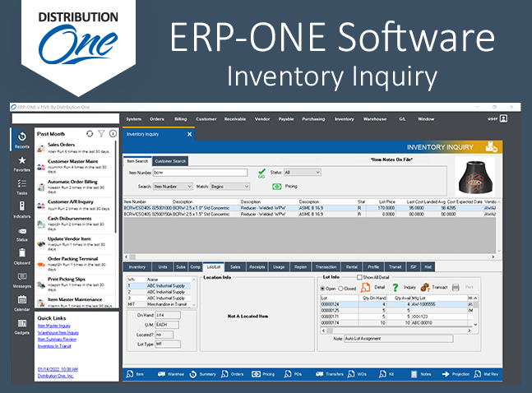Viewport: 532px width, 393px height.
Task: Click the item grid horizontal scrollbar
Action: [308, 257]
